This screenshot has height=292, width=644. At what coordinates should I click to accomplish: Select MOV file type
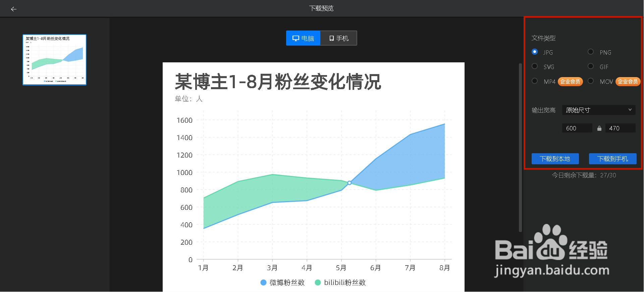[x=591, y=81]
